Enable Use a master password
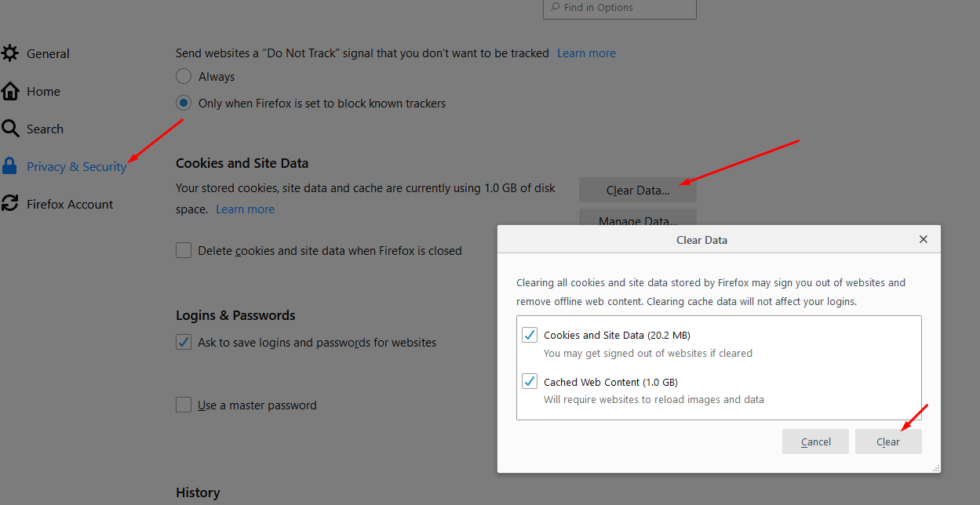Screen dimensions: 980x505 tap(183, 405)
